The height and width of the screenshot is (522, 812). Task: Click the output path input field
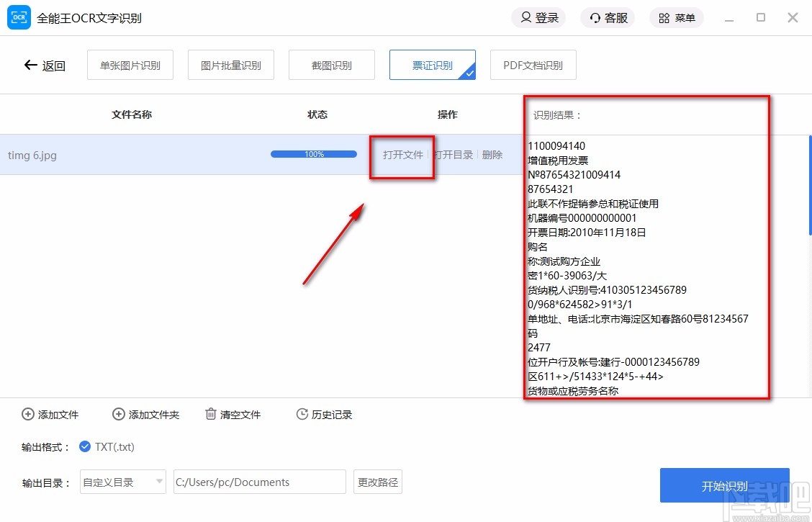pyautogui.click(x=259, y=482)
